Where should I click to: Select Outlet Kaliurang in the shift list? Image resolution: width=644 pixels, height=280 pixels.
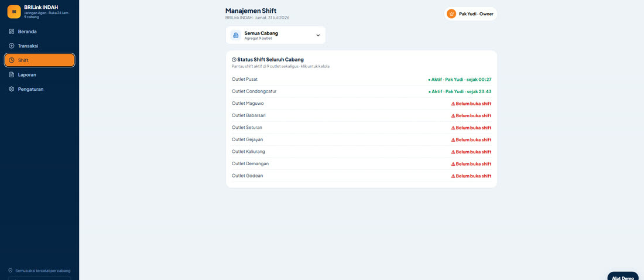point(361,152)
